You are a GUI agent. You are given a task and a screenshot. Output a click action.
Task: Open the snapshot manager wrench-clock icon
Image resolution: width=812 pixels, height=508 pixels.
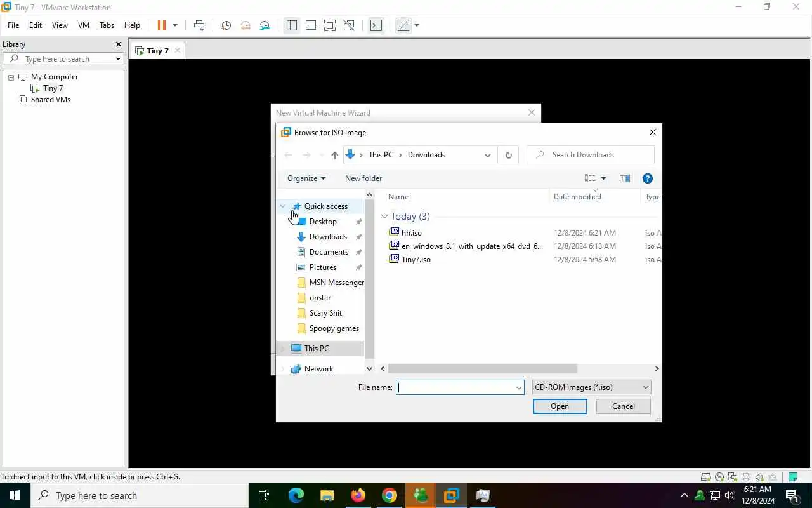(x=265, y=25)
